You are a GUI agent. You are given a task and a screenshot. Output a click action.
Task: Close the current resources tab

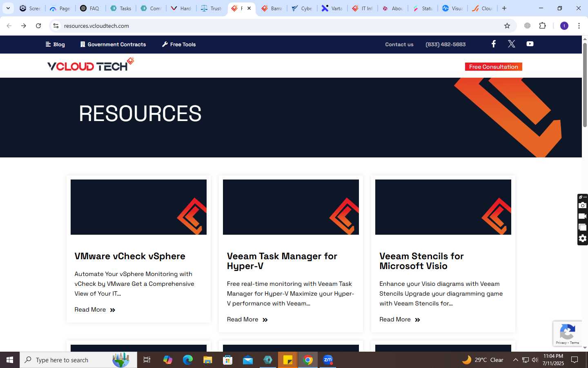249,8
